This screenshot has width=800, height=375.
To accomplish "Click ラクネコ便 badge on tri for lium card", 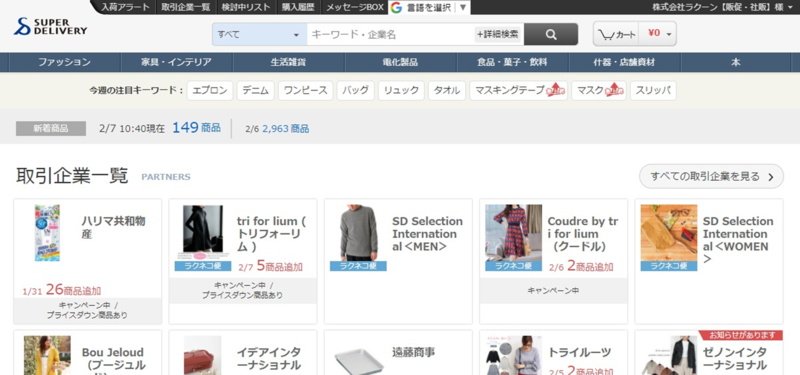I will (203, 266).
